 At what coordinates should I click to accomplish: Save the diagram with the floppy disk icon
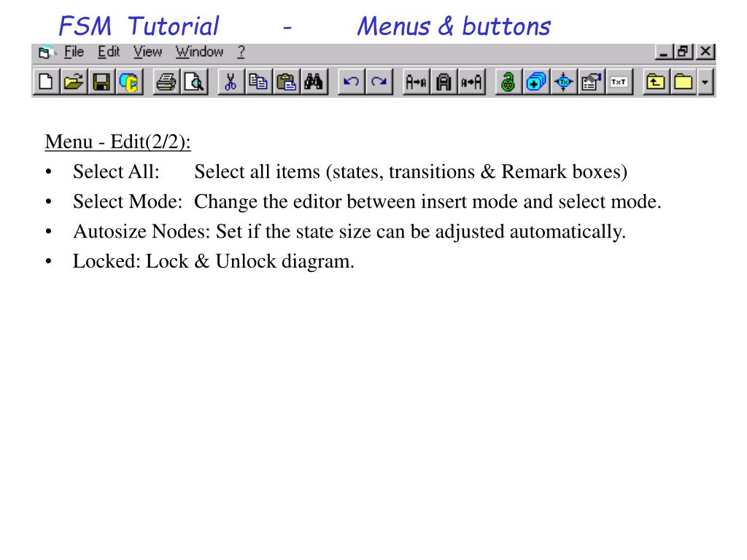coord(101,82)
